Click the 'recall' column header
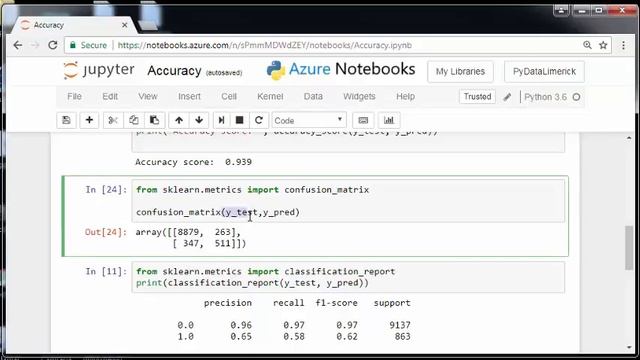 289,303
